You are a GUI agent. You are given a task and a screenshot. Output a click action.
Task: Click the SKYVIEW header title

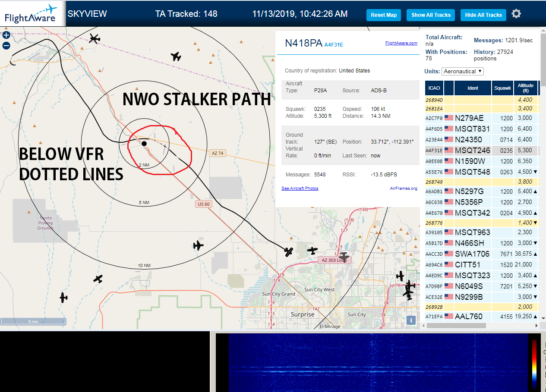[x=87, y=14]
